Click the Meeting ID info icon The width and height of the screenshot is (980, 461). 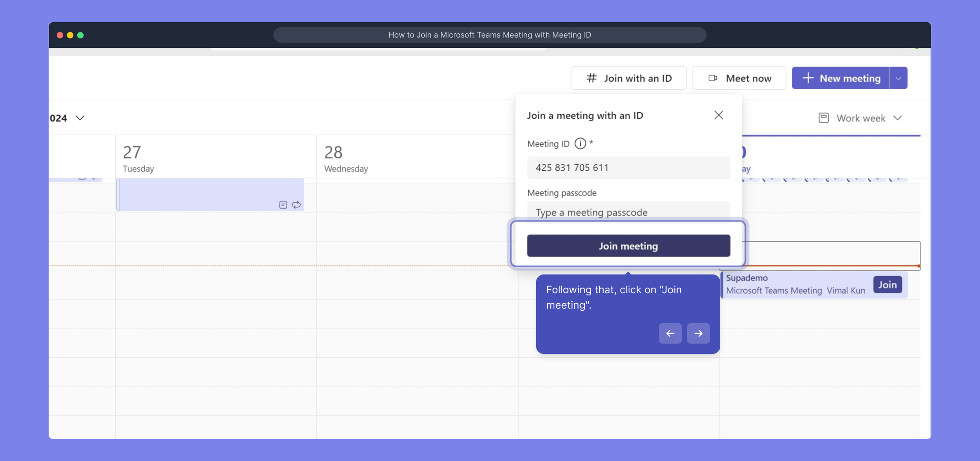coord(580,144)
